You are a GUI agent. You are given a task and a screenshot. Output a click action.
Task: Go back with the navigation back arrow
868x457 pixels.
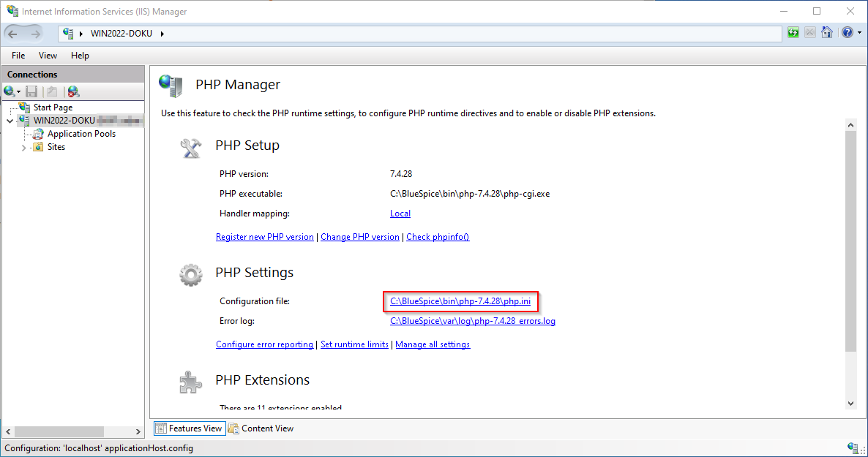(12, 34)
